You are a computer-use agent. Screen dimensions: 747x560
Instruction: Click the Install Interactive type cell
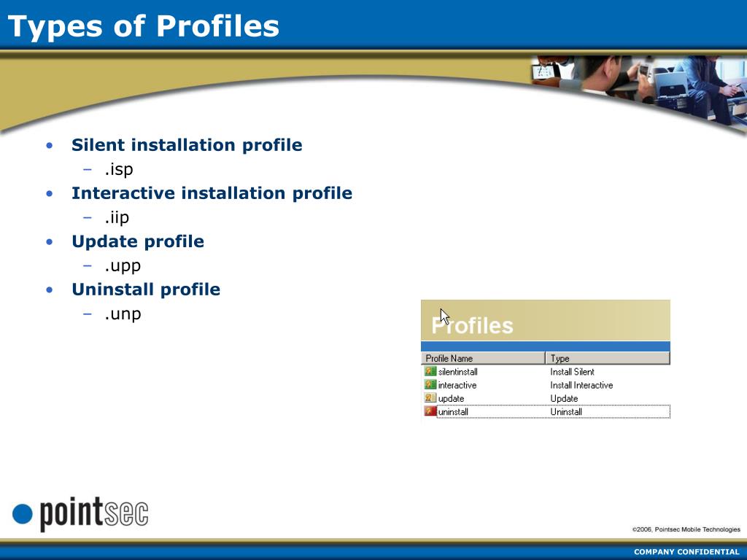[x=581, y=385]
